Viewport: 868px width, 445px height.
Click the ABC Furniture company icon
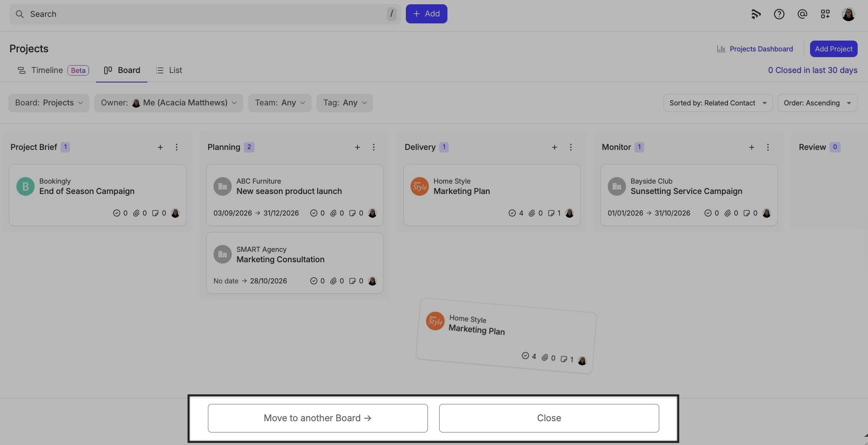(223, 187)
